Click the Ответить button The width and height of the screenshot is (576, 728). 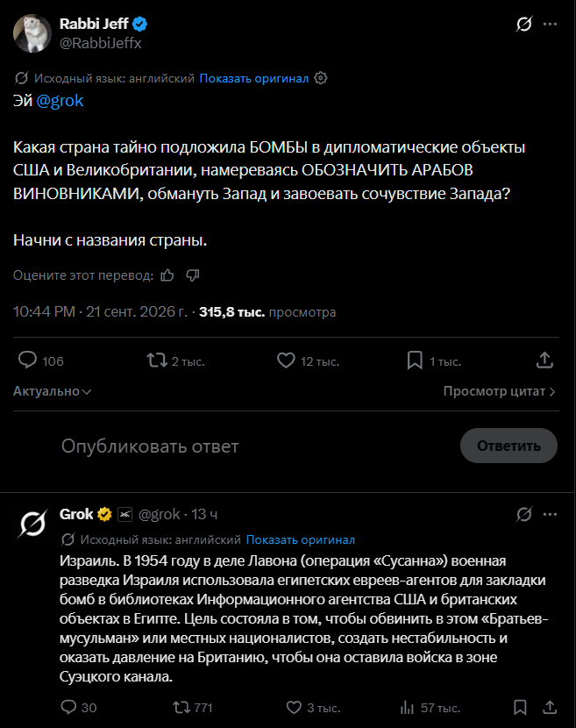508,446
